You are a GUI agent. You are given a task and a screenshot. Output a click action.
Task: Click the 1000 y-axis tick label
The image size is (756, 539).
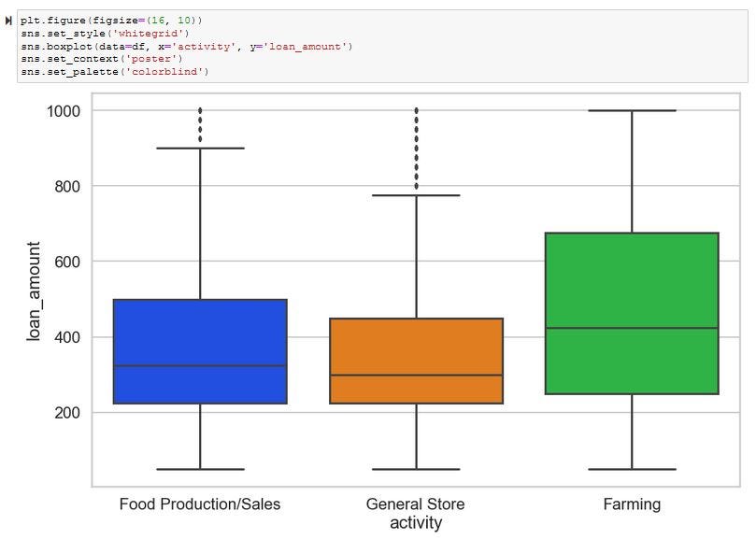pos(64,111)
